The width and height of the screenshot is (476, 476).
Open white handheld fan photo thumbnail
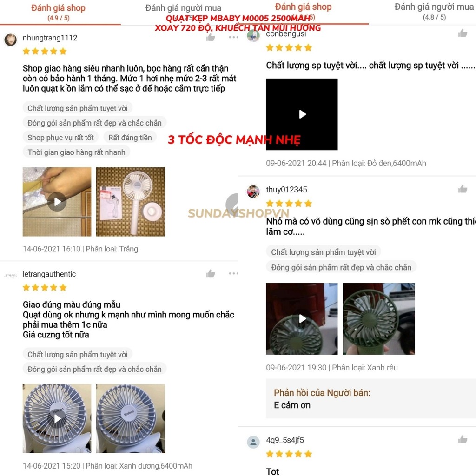pyautogui.click(x=131, y=202)
